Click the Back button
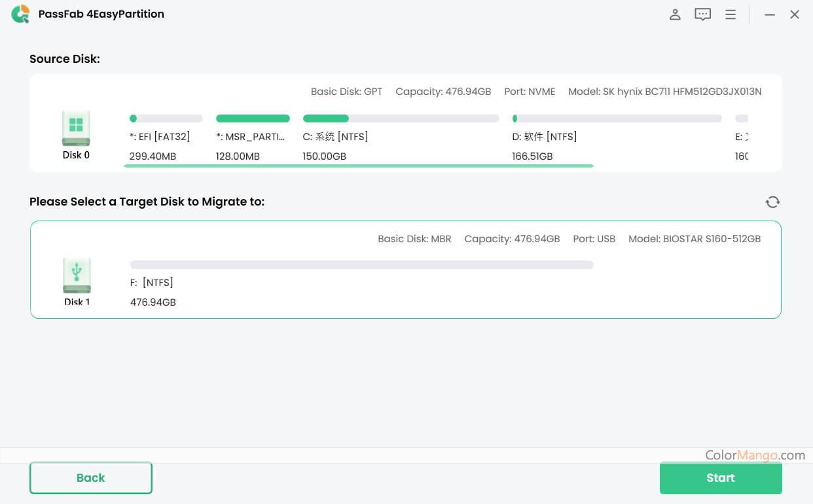The height and width of the screenshot is (504, 813). click(x=91, y=478)
